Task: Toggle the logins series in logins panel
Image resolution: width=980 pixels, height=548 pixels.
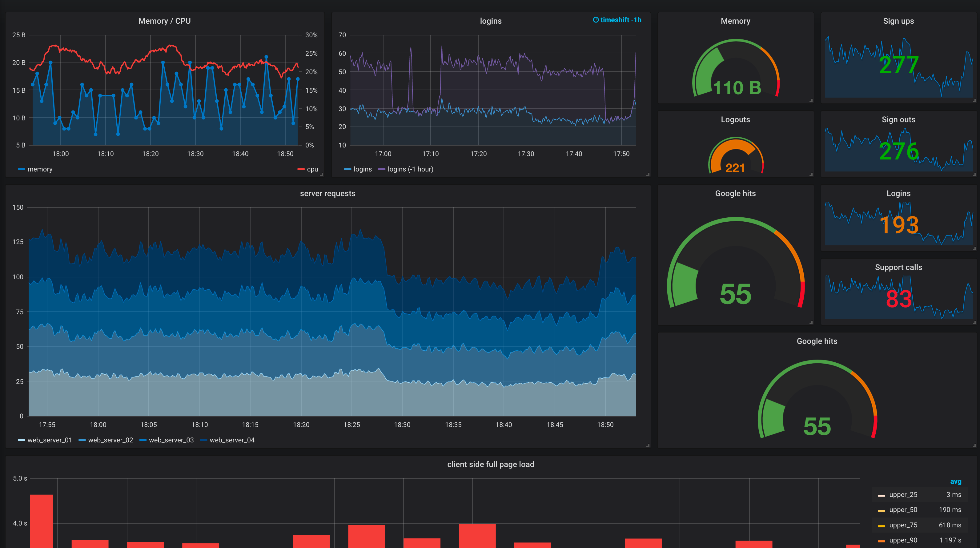Action: (363, 169)
